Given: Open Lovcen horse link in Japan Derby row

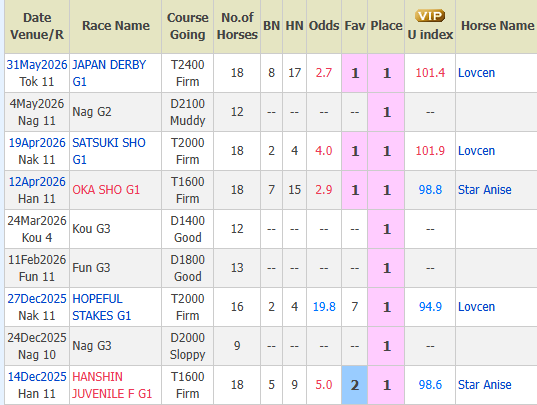Looking at the screenshot, I should [476, 73].
